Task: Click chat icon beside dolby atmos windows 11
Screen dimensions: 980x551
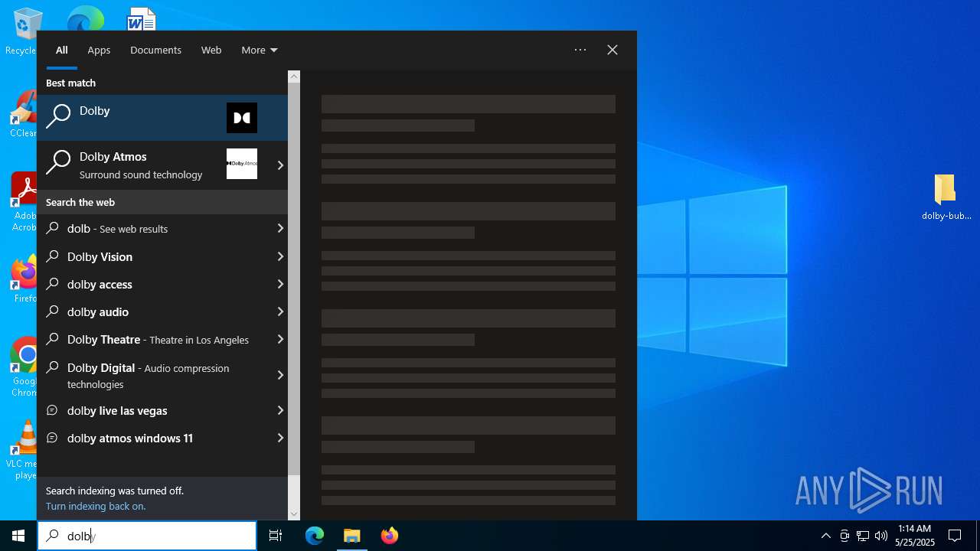Action: click(52, 438)
